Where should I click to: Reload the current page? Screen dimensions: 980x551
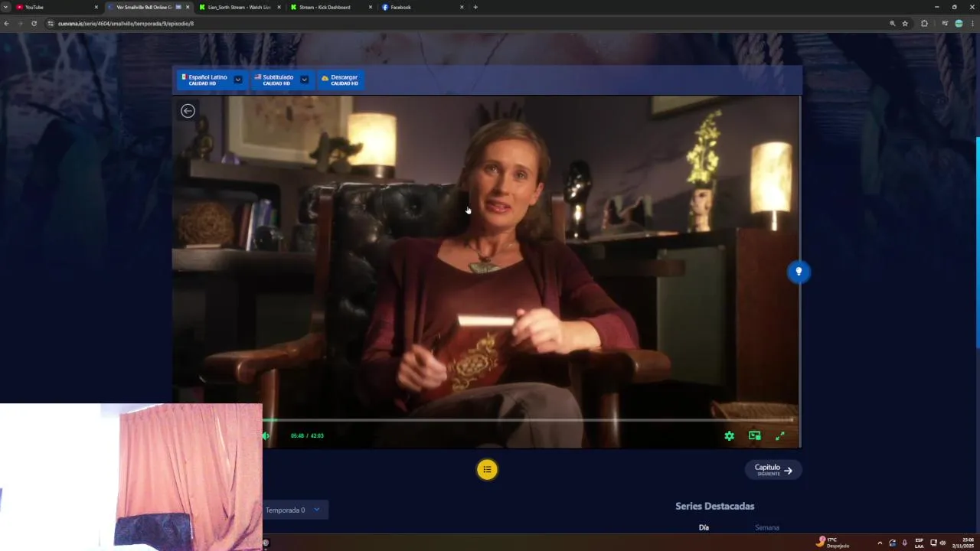(x=34, y=24)
